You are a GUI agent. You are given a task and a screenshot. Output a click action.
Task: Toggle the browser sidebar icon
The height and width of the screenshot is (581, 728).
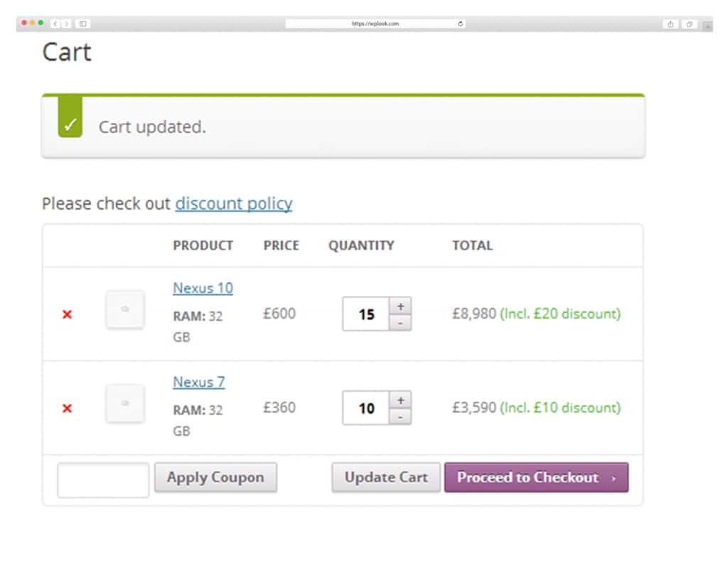[82, 23]
